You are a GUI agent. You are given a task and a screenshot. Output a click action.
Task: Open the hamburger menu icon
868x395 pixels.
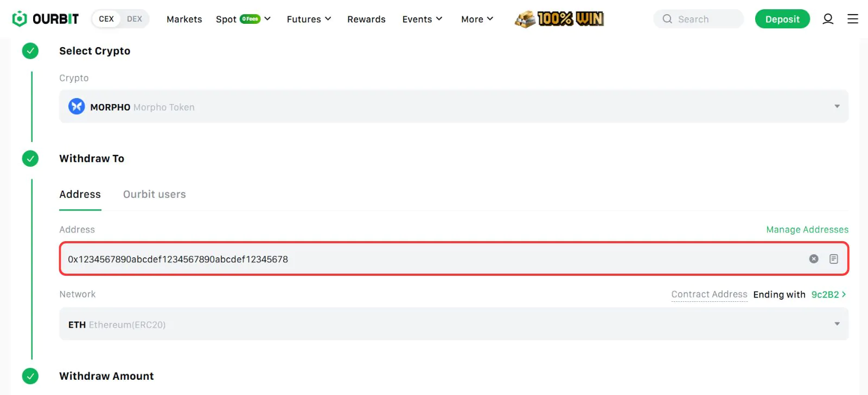[x=853, y=19]
